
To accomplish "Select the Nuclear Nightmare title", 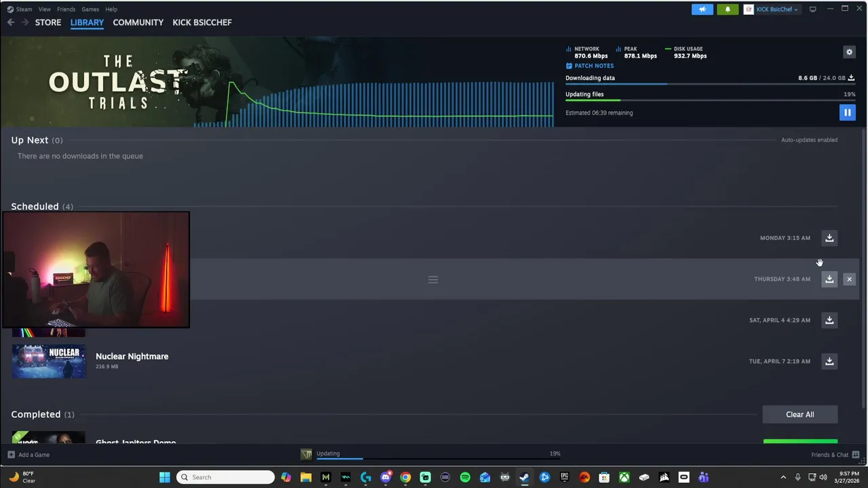I will (132, 357).
